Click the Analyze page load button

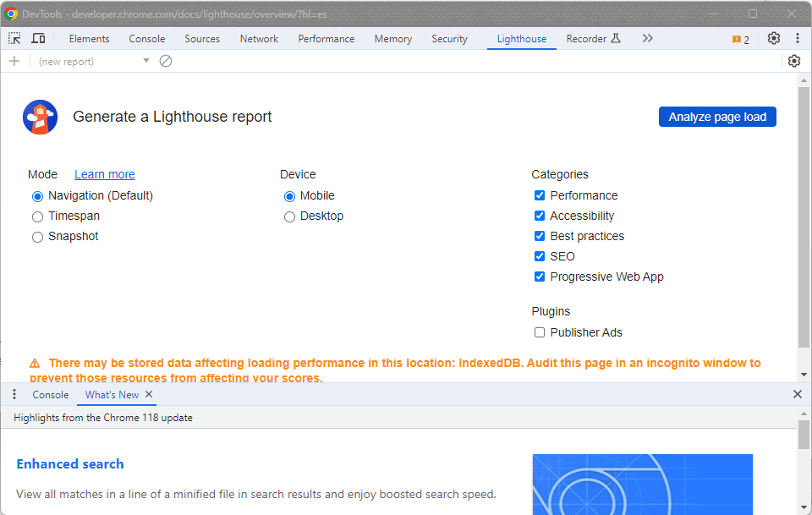coord(716,117)
